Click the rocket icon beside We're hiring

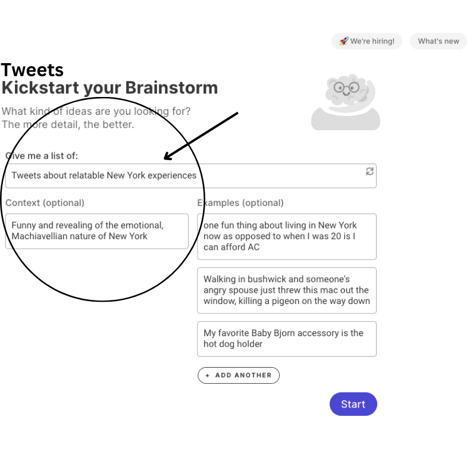point(343,41)
